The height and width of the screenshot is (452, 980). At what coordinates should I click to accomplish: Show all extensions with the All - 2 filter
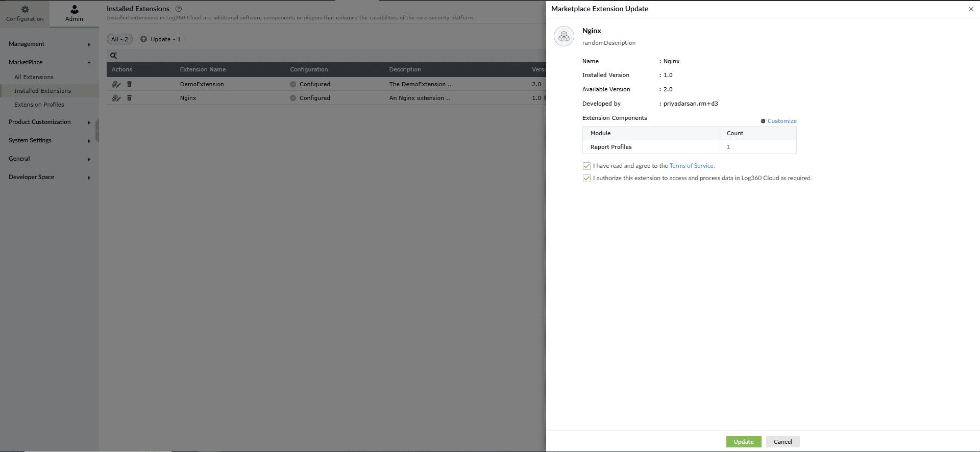(120, 39)
